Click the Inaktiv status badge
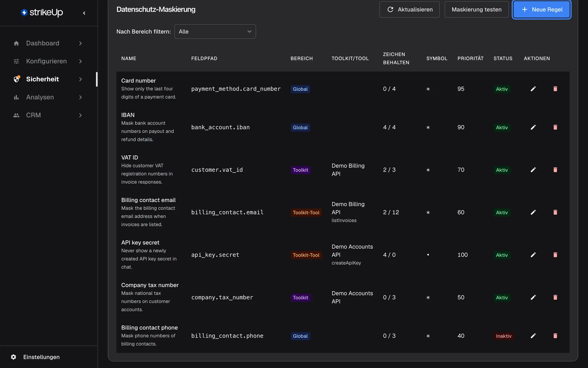This screenshot has width=588, height=368. coord(504,336)
